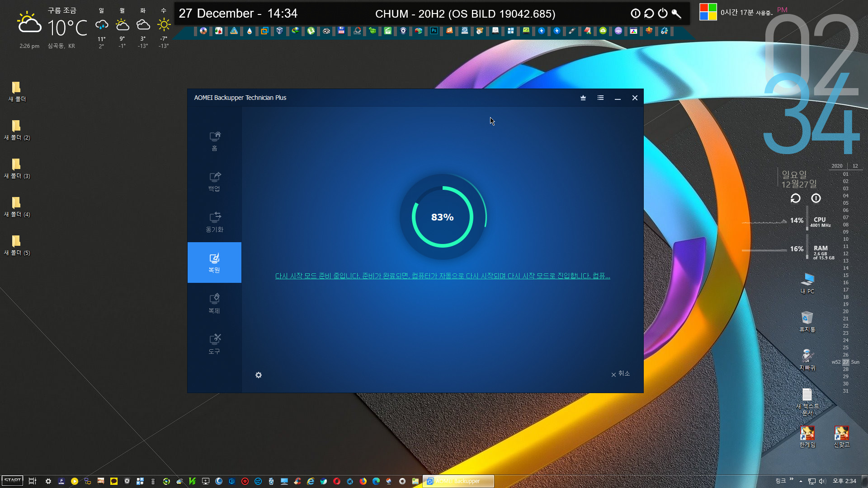Cancel the operation with 취소 button

pos(620,374)
